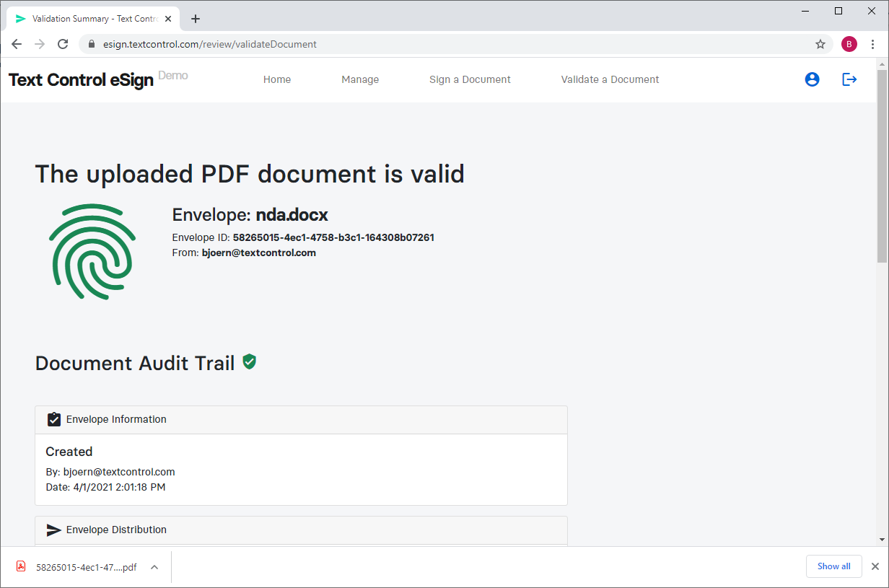889x588 pixels.
Task: Bookmark this page with the star icon
Action: point(820,44)
